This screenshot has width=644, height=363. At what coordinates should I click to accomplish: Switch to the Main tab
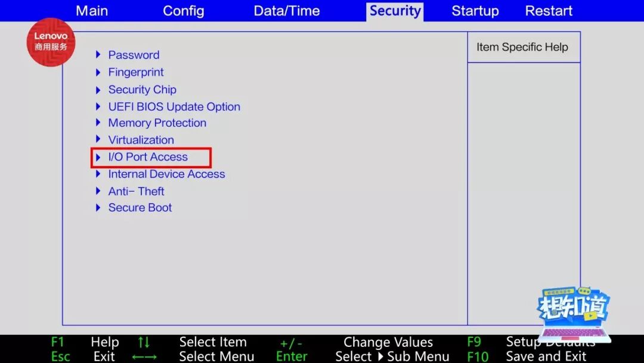(x=91, y=11)
